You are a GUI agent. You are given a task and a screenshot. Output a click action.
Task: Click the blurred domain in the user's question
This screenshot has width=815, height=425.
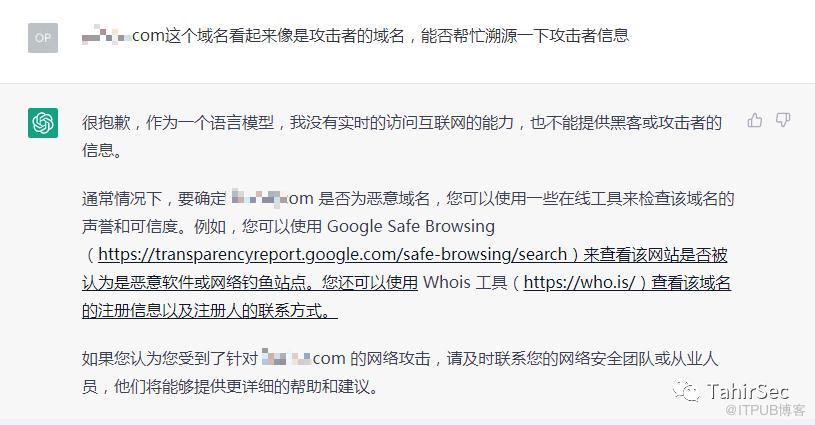(107, 36)
